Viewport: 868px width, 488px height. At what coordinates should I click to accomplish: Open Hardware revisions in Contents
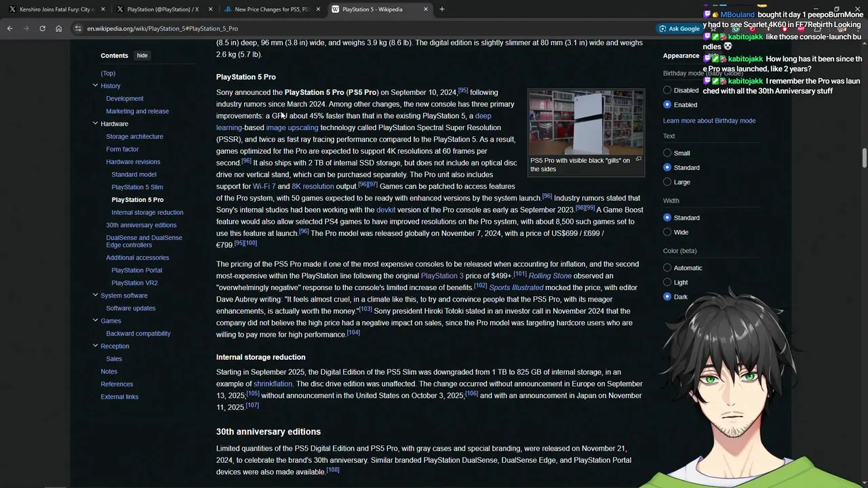133,162
